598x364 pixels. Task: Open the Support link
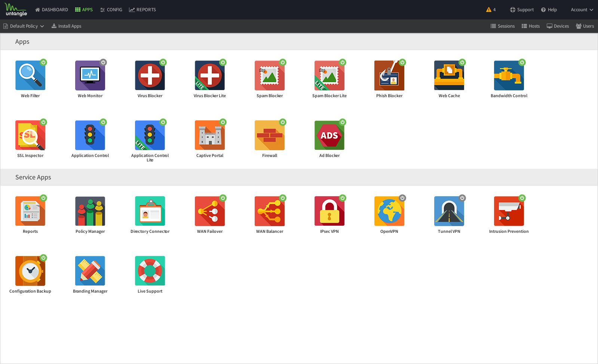[x=522, y=10]
